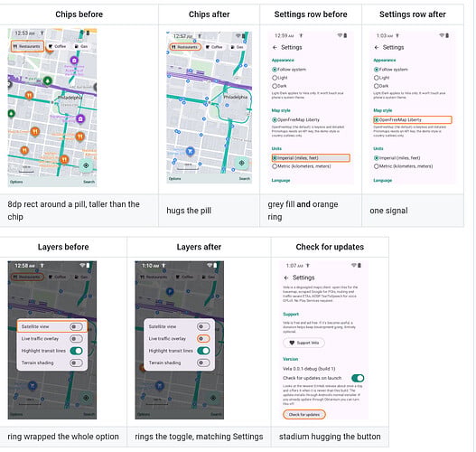Click back arrow in Settings row before screenshot
Viewport: 476px width, 452px height.
275,47
